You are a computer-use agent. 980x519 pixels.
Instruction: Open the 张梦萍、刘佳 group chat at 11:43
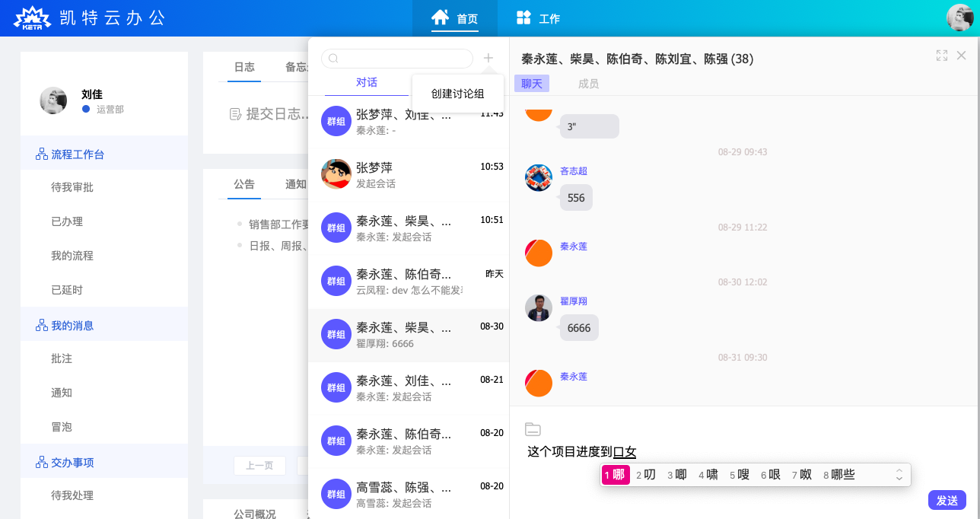point(409,121)
